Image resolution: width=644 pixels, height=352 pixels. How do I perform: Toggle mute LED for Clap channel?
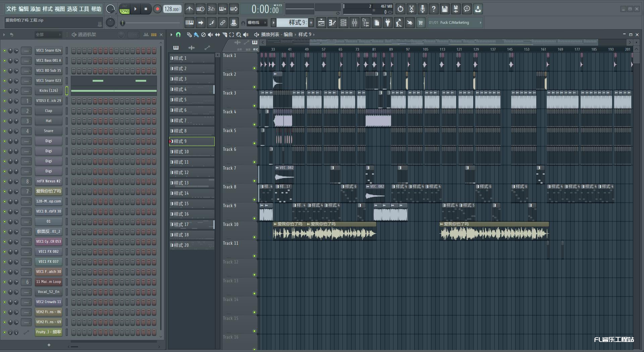point(5,111)
